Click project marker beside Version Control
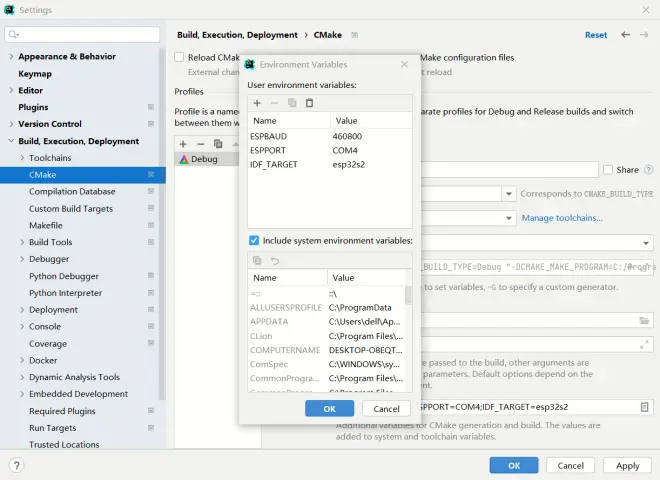This screenshot has height=480, width=660. coord(151,124)
